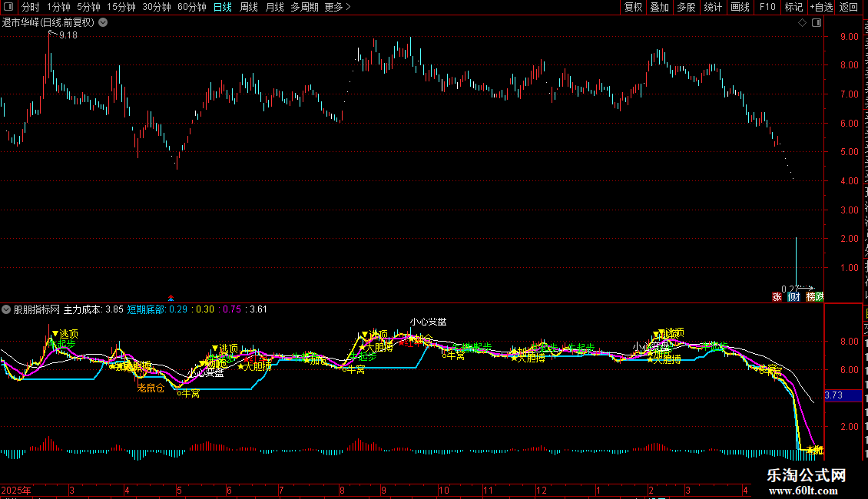Viewport: 868px width, 499px height.
Task: Click the red-blue info marker below chart
Action: coord(171,298)
